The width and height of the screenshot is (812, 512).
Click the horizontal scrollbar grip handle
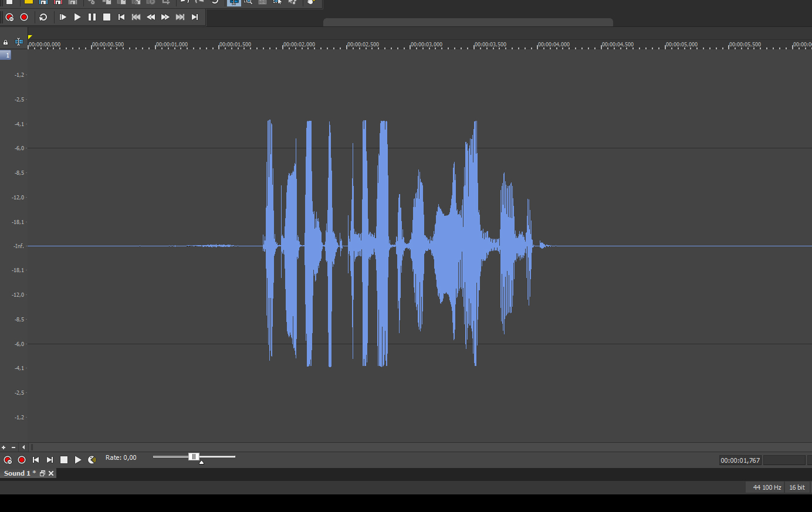click(x=32, y=447)
